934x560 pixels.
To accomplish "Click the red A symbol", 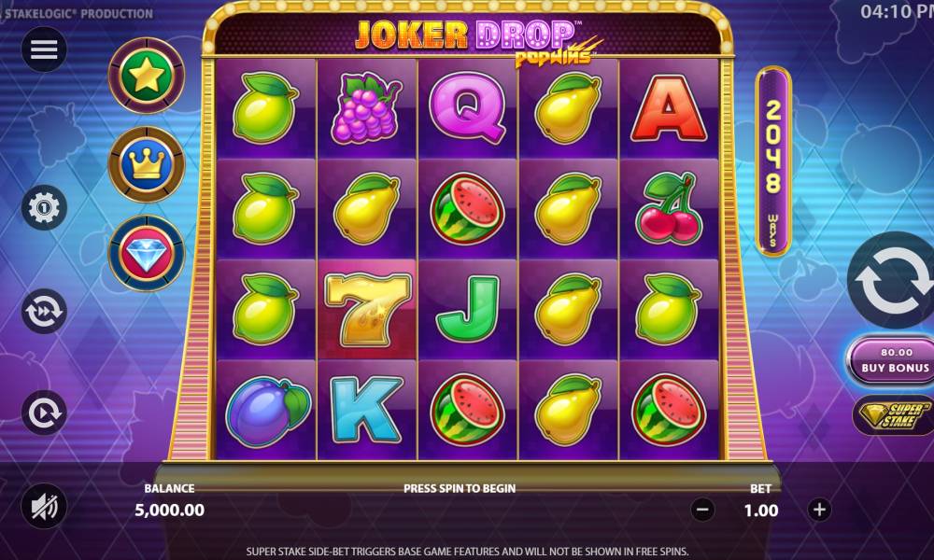I will [x=669, y=109].
